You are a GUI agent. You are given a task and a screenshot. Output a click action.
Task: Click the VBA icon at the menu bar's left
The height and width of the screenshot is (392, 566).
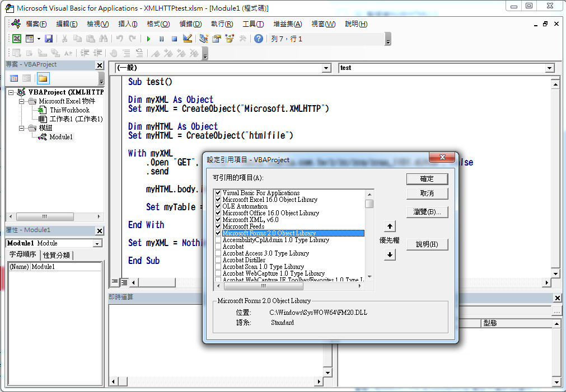point(16,24)
